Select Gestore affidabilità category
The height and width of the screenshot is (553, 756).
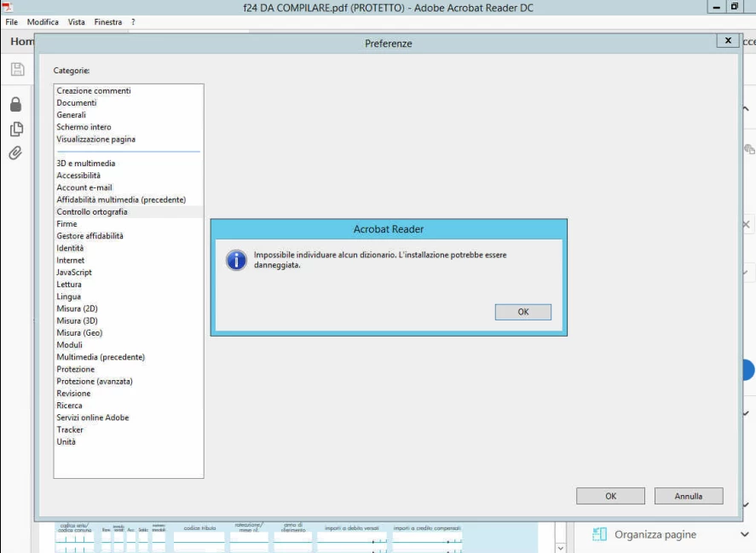[128, 236]
